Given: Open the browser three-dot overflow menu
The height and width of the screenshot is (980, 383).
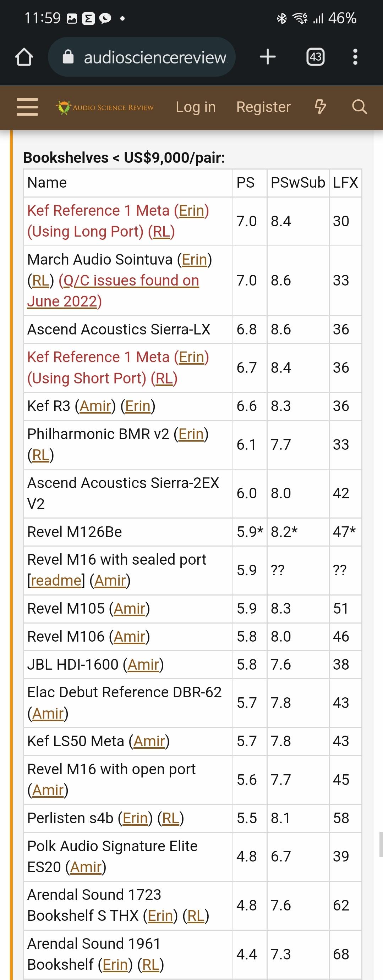Looking at the screenshot, I should 355,57.
